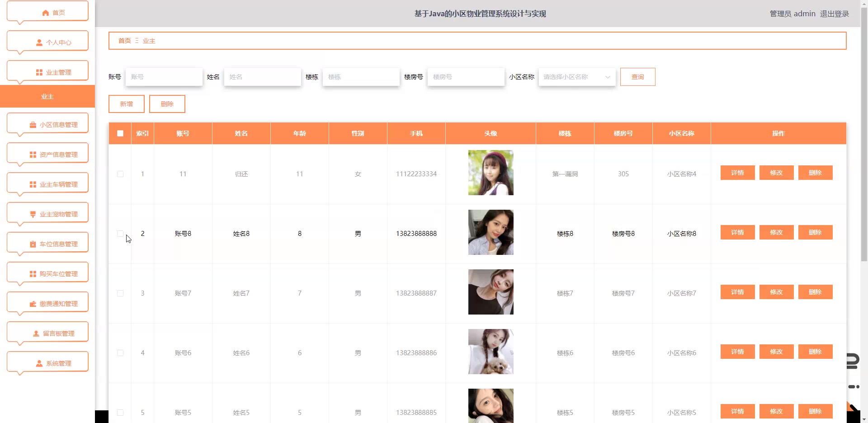Check the checkbox for row 1
The height and width of the screenshot is (423, 868).
tap(120, 174)
